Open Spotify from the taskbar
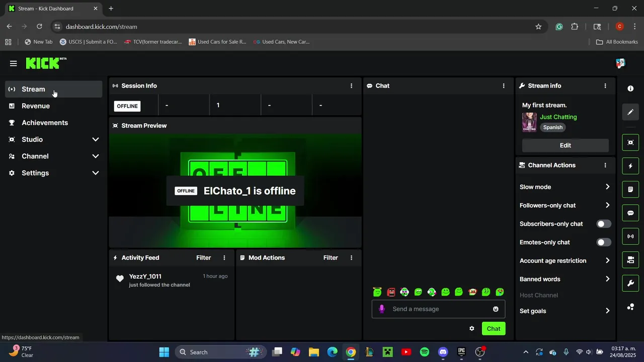The width and height of the screenshot is (644, 362). coord(424,352)
